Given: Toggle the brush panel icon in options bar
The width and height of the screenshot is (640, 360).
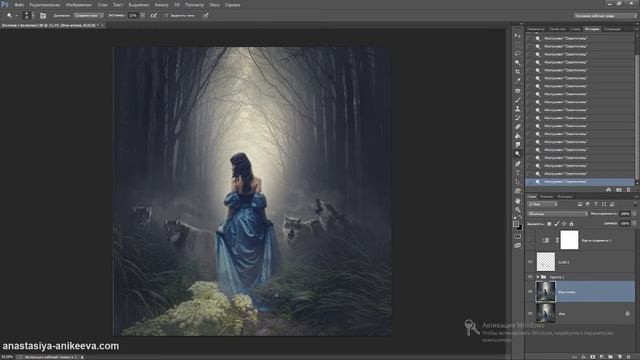Looking at the screenshot, I should point(43,16).
